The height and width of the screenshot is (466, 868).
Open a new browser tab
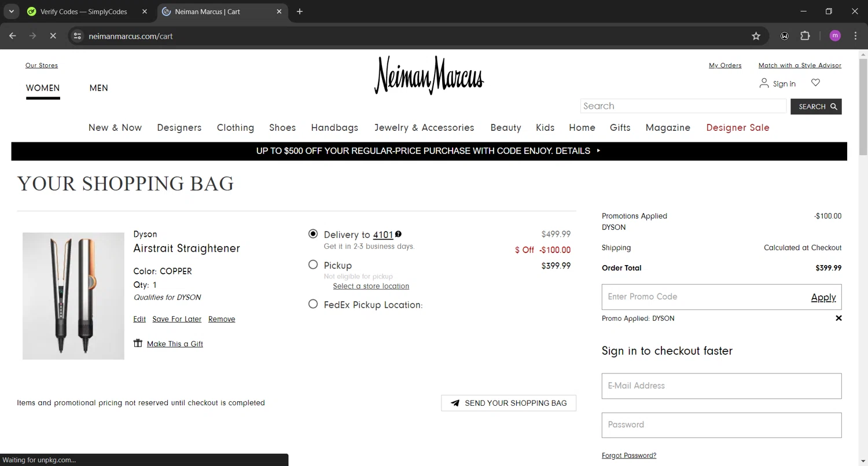click(299, 11)
